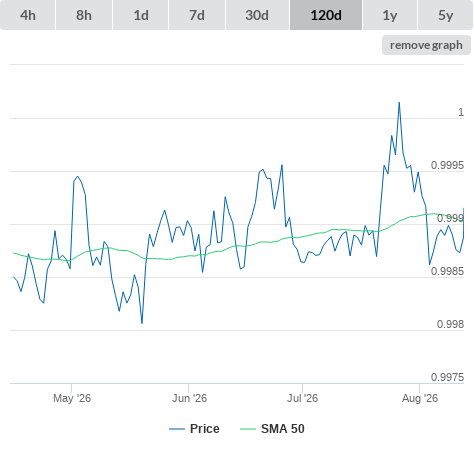This screenshot has height=455, width=474.
Task: Show the 1y price history
Action: click(390, 15)
